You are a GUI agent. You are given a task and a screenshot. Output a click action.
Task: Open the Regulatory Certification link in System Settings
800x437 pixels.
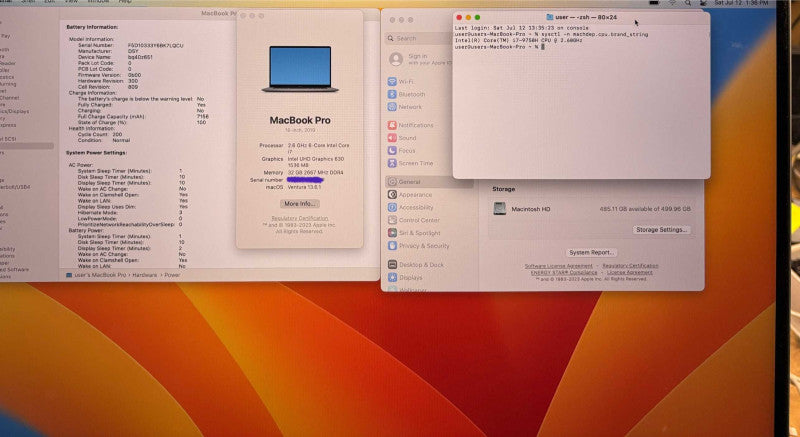(x=630, y=266)
